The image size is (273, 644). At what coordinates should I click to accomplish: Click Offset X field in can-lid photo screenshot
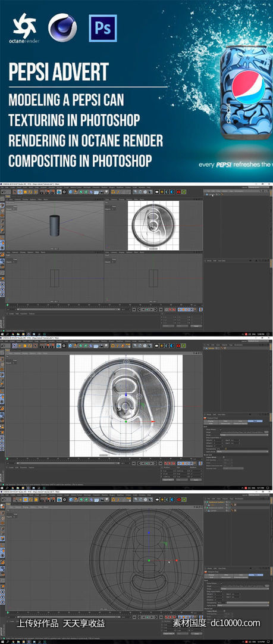coord(218,440)
